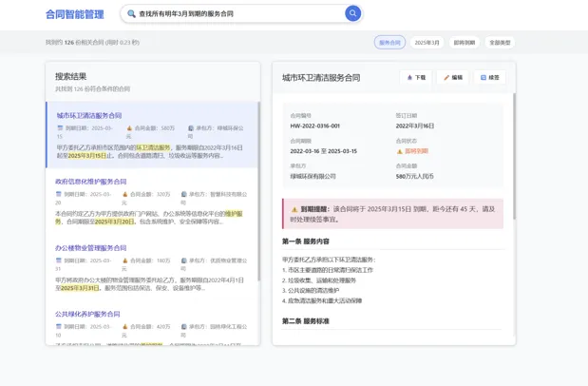Viewport: 588px width, 386px height.
Task: Click the 第一条 服务内容 heading
Action: [306, 241]
